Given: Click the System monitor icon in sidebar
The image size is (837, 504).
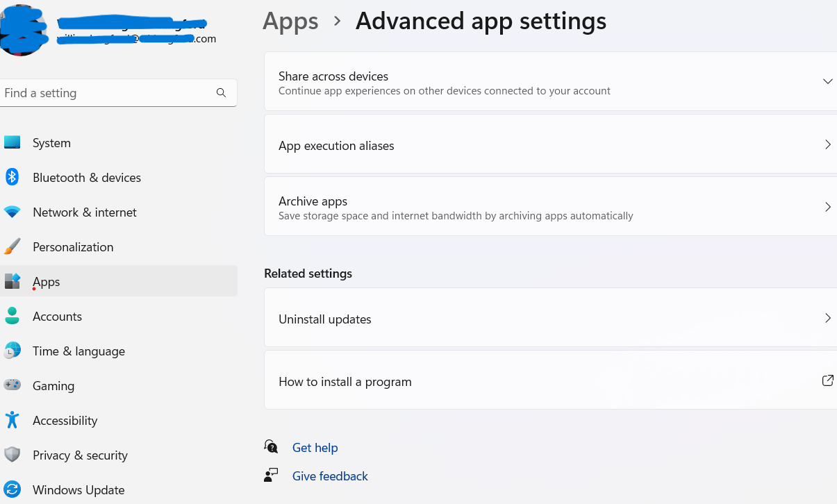Looking at the screenshot, I should click(12, 142).
